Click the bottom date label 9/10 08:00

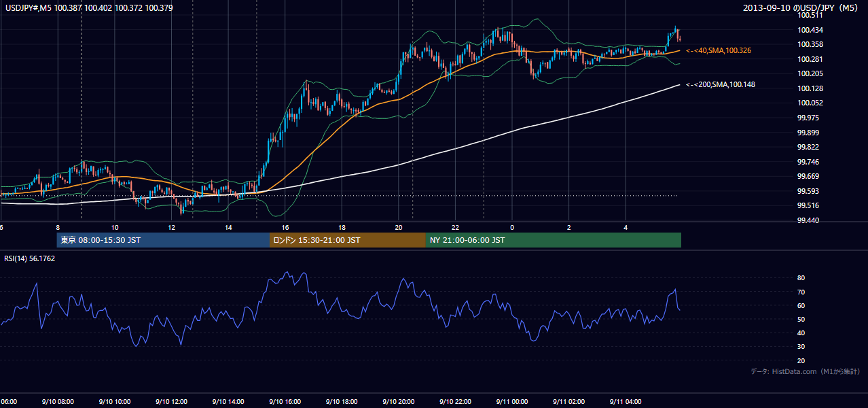(x=57, y=402)
